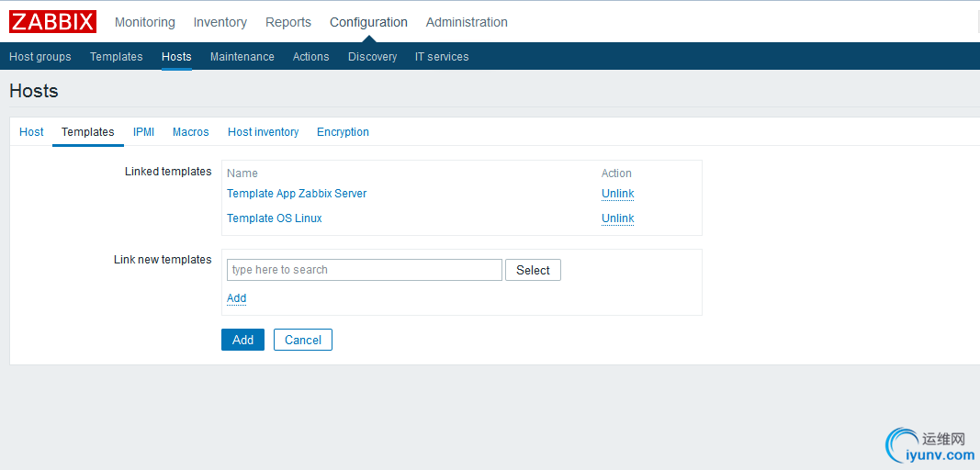The image size is (980, 470).
Task: Open the IT services section
Action: coord(442,57)
